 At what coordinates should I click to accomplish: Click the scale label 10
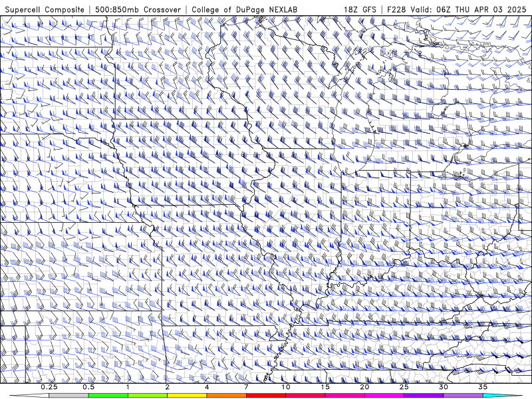pos(286,387)
